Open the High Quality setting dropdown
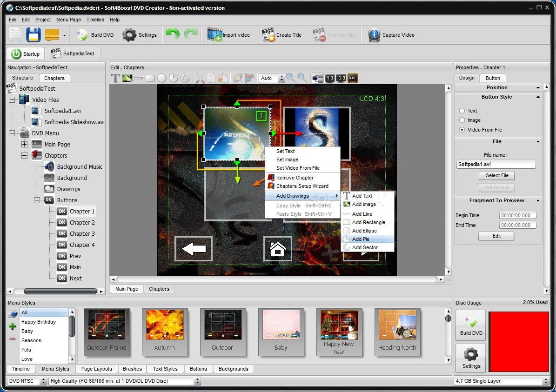The width and height of the screenshot is (556, 392). pos(197,381)
